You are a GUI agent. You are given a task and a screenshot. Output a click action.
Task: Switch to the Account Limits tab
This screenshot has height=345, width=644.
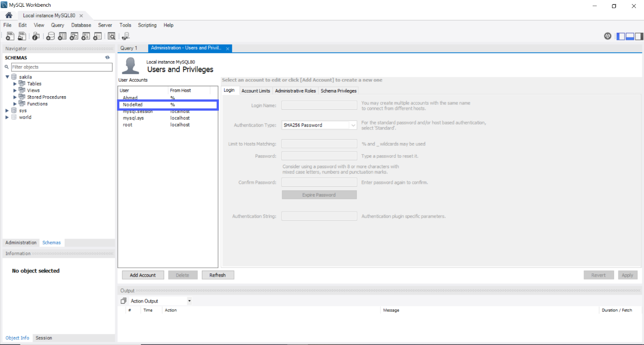coord(256,90)
